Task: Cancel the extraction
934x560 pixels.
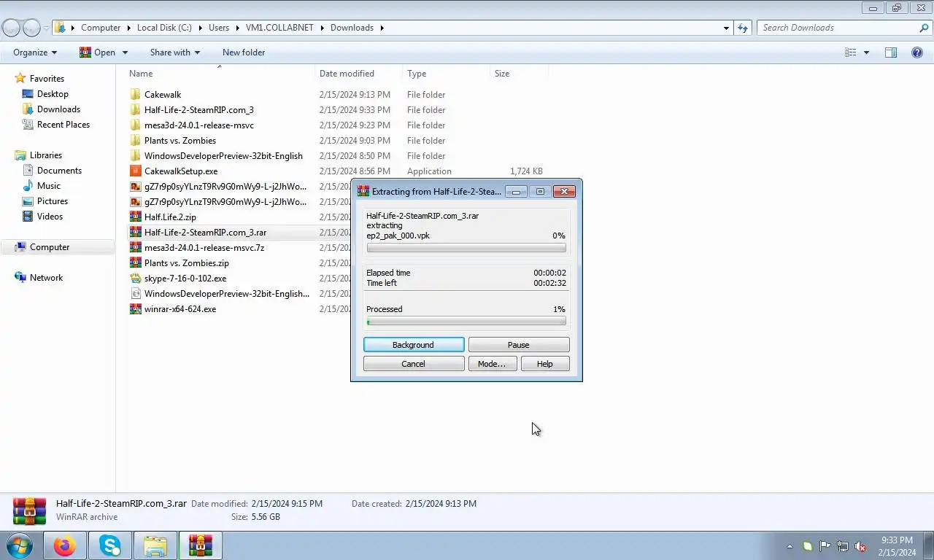Action: (414, 364)
